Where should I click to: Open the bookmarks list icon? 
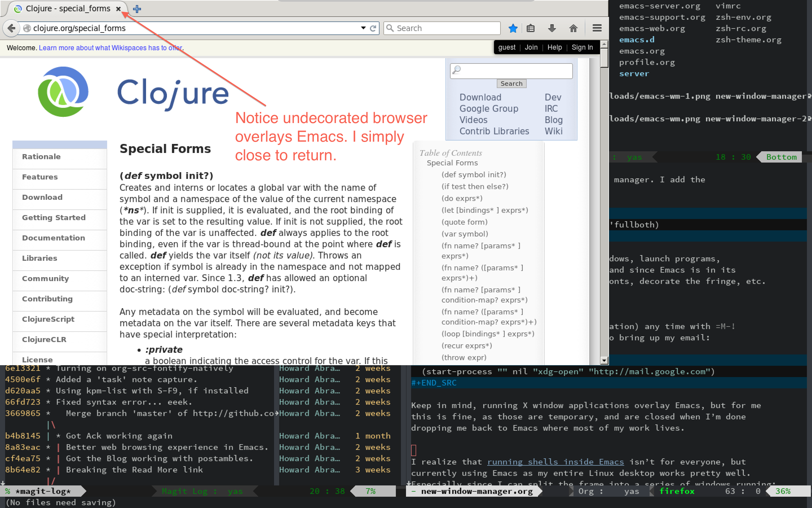coord(531,28)
